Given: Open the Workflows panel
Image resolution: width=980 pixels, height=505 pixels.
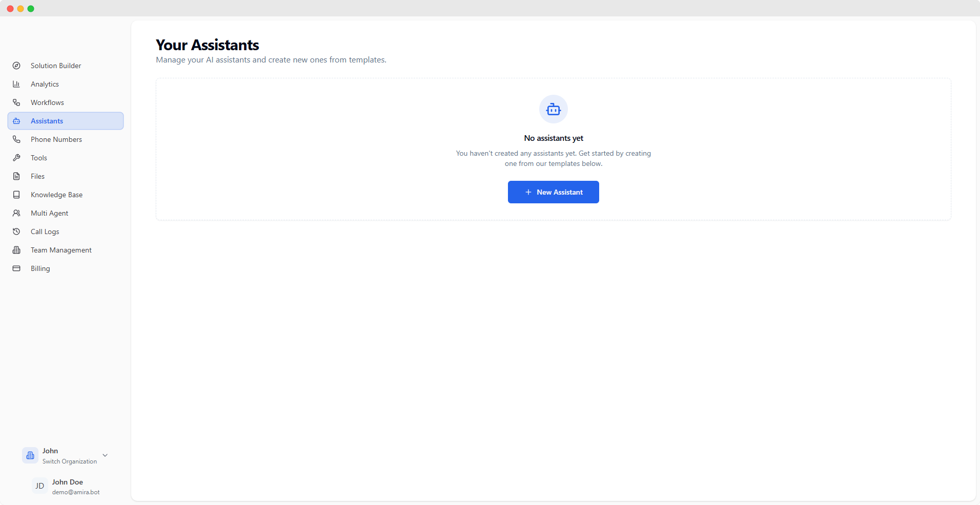Looking at the screenshot, I should pos(47,102).
